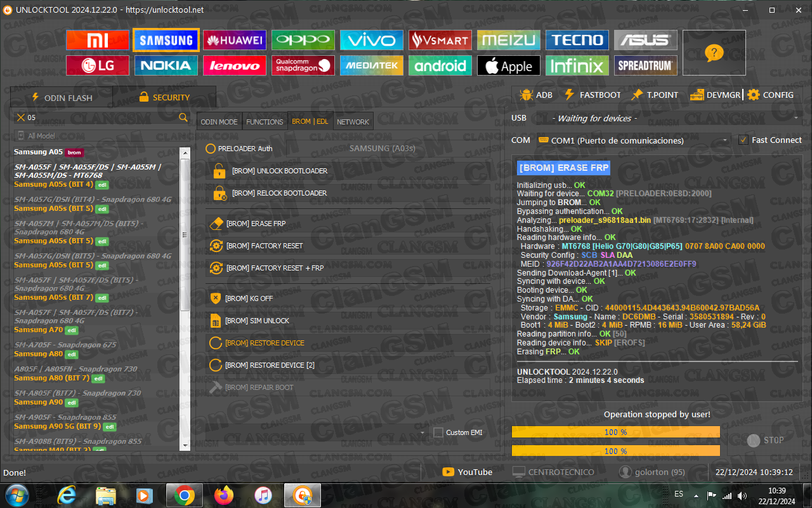The image size is (812, 508).
Task: Choose the Lenovo brand tile
Action: (235, 65)
